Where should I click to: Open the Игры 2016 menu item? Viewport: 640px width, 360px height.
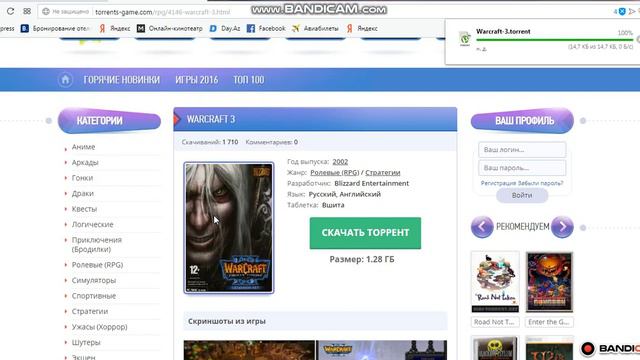[x=197, y=80]
